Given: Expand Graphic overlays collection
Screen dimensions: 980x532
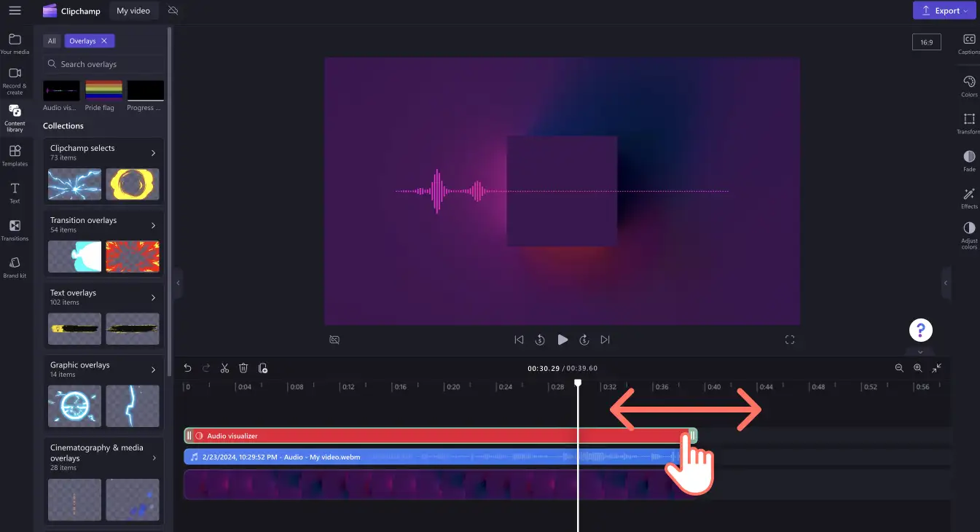Looking at the screenshot, I should tap(153, 369).
